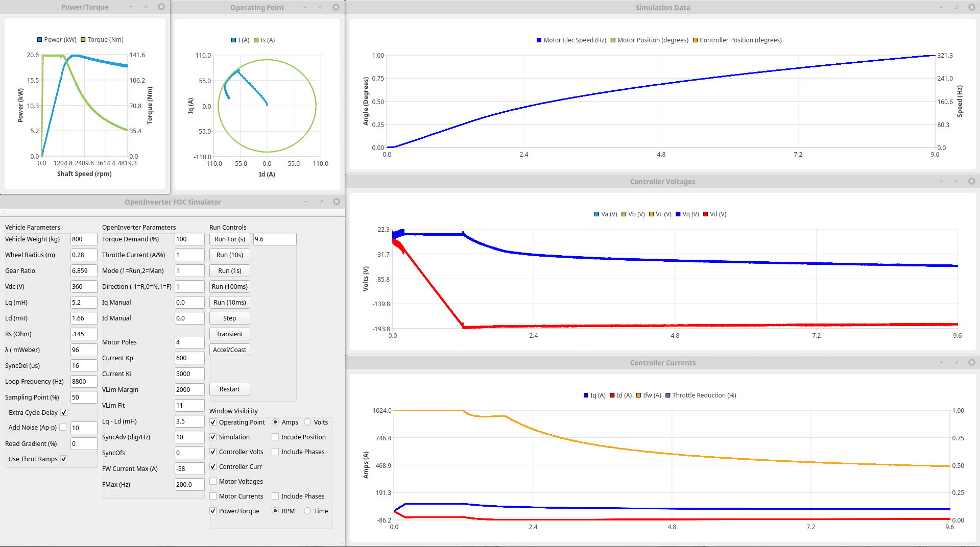Minimize the OpenInverter FOC Simulator window

[x=306, y=202]
